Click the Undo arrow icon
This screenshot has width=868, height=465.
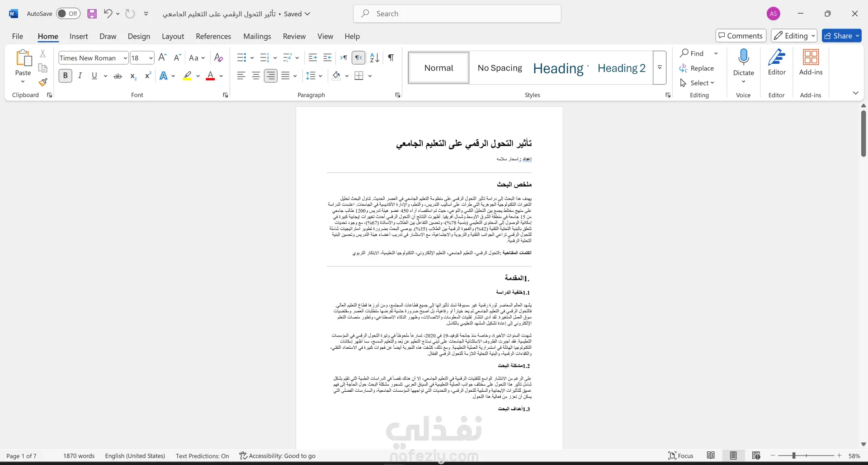[x=108, y=14]
